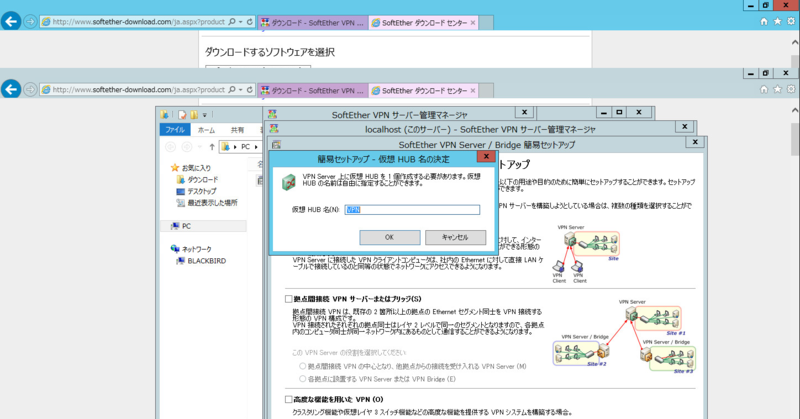This screenshot has width=800, height=419.
Task: Click search magnifier in lower IE address bar
Action: click(x=232, y=89)
